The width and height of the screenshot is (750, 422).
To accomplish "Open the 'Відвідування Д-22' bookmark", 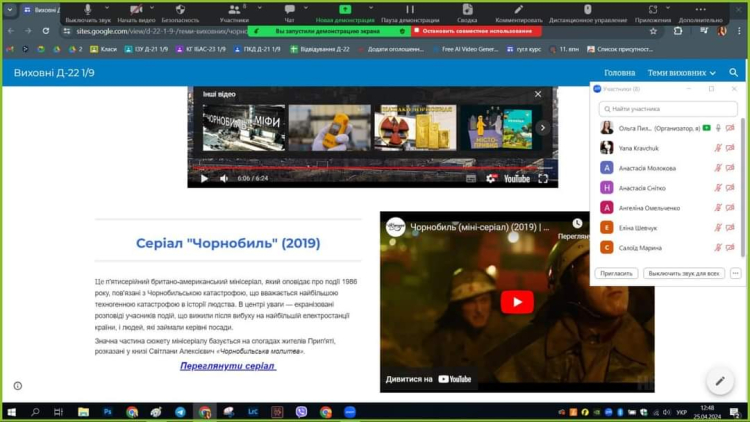I will (x=321, y=49).
